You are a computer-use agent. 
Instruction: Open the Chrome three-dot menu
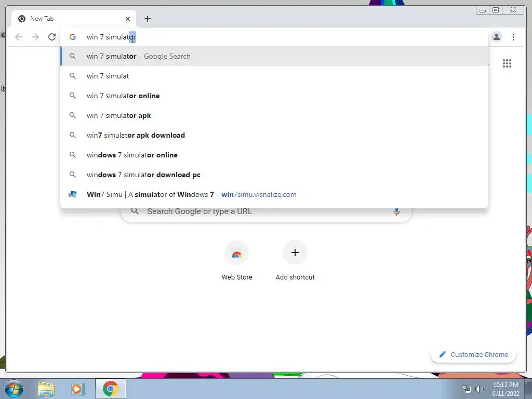pos(513,37)
